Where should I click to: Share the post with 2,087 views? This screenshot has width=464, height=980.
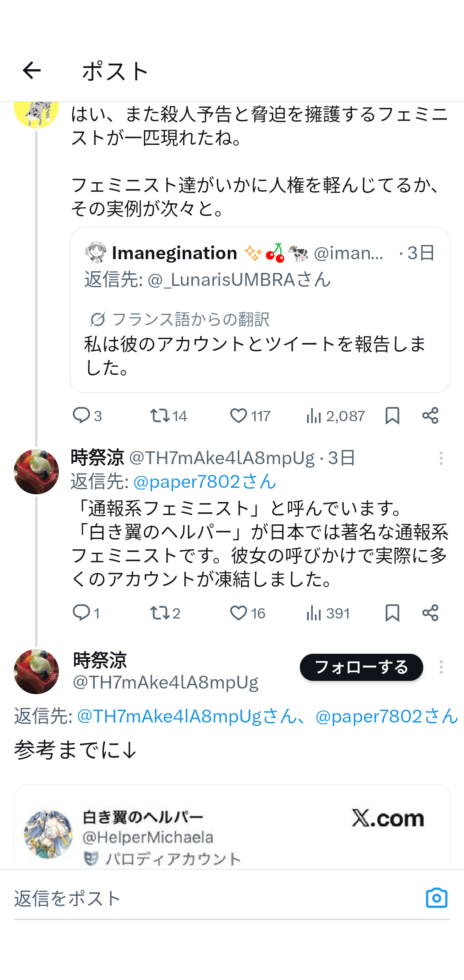click(430, 416)
